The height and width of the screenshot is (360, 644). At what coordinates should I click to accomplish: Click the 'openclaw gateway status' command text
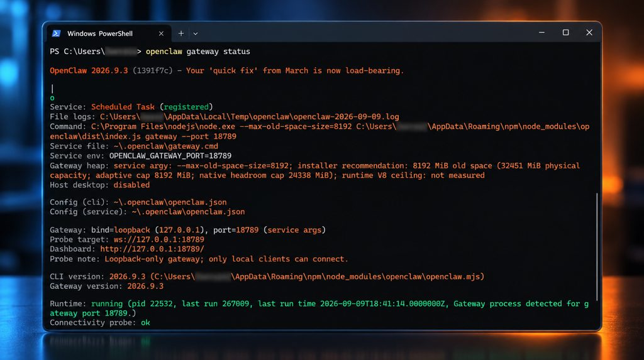198,52
